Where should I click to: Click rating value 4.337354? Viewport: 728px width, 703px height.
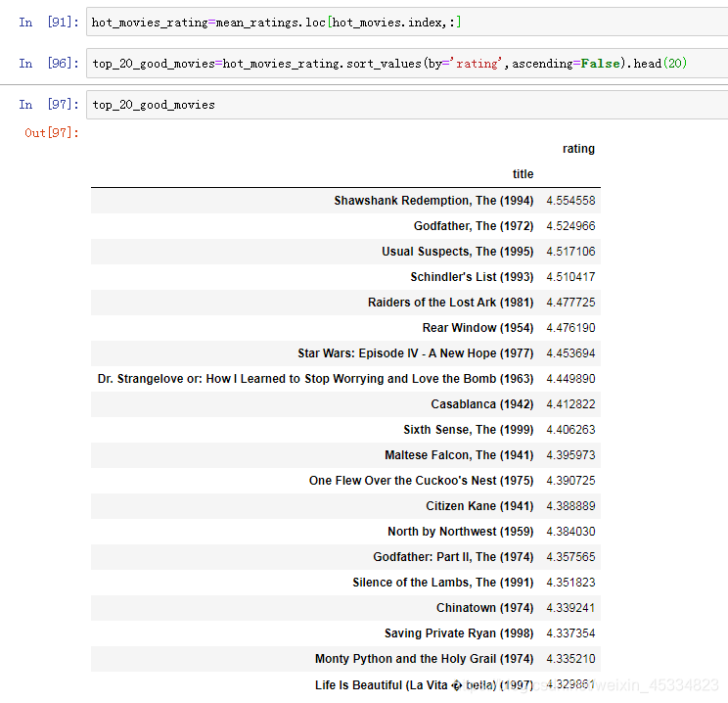pos(570,633)
